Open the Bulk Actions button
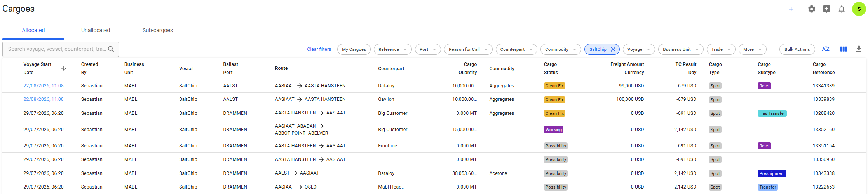868x194 pixels. 797,49
